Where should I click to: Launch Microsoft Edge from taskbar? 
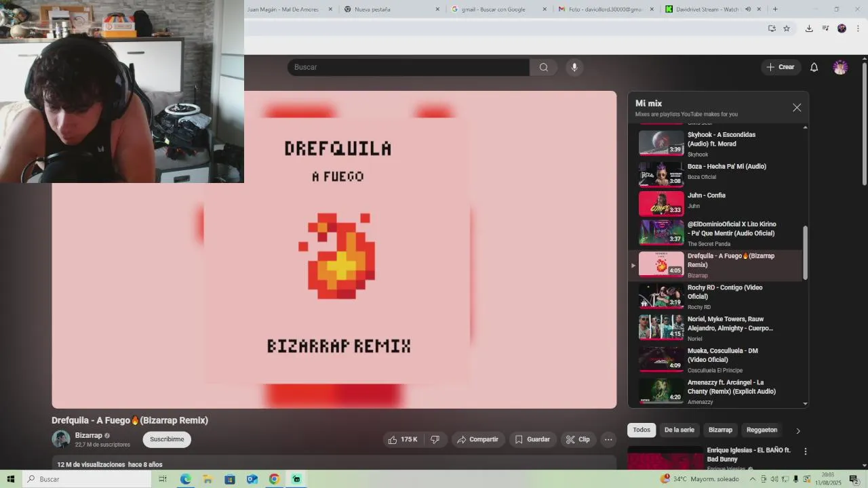click(x=185, y=479)
